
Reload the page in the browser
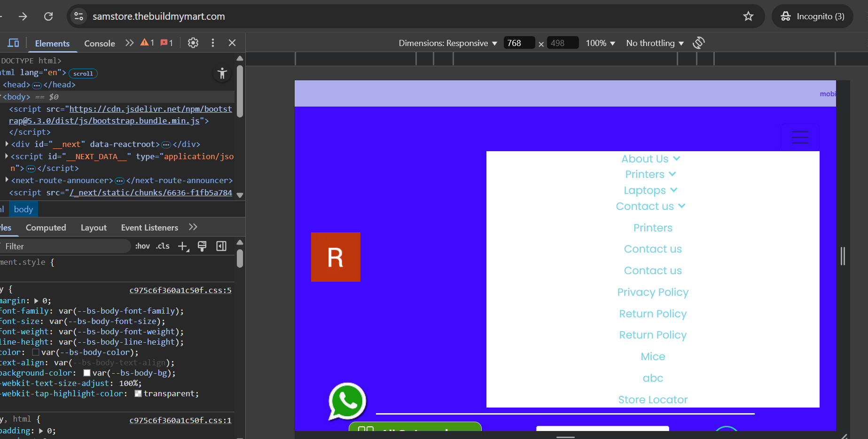48,16
